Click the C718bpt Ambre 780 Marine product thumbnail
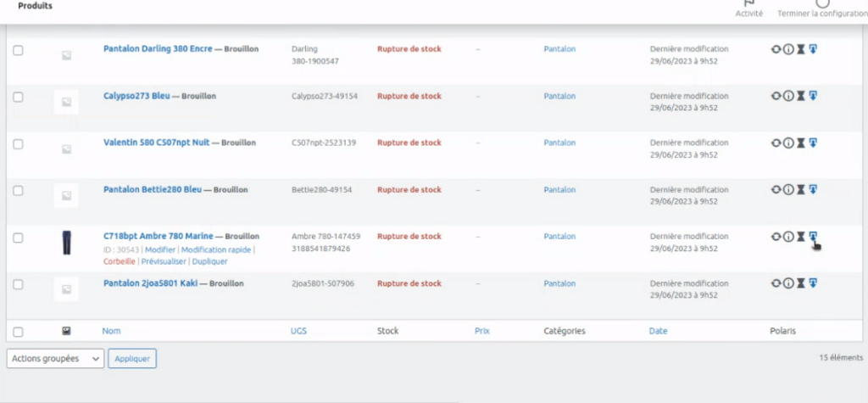Screen dimensions: 868x403 (x=66, y=242)
